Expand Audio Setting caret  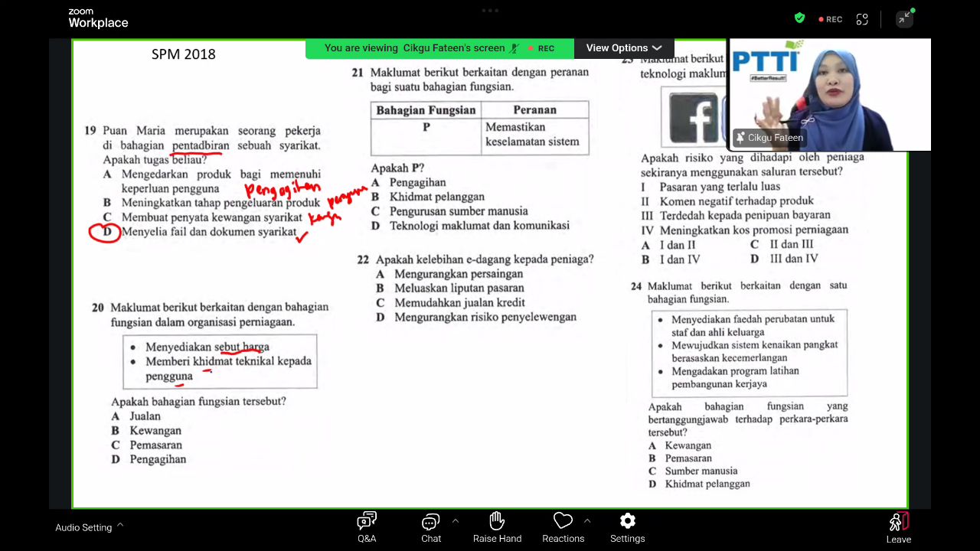click(120, 526)
